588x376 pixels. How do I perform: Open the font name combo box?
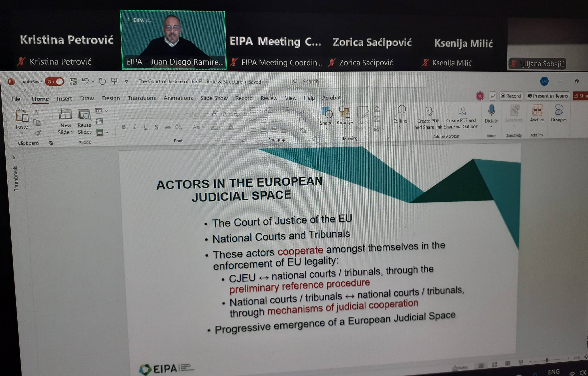tap(153, 114)
